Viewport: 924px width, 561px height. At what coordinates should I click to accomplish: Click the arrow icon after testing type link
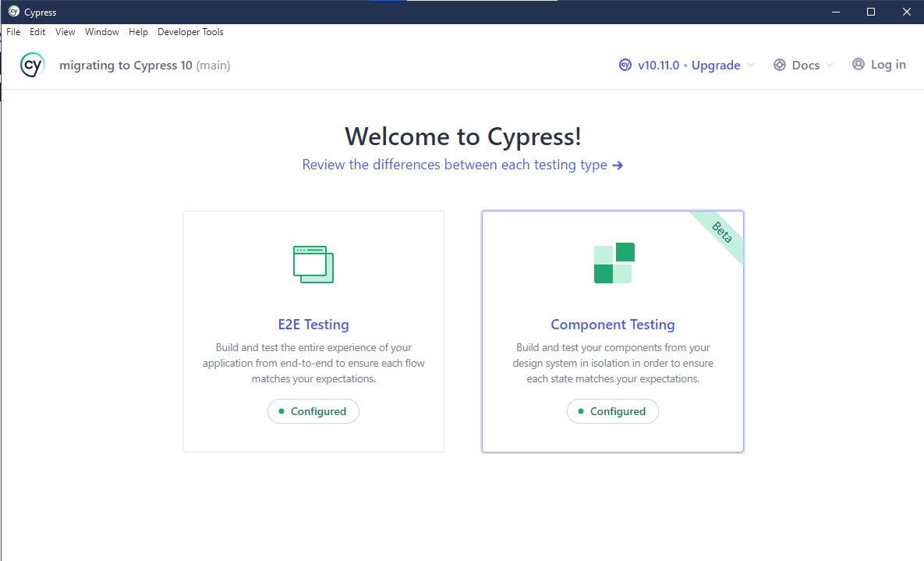618,165
